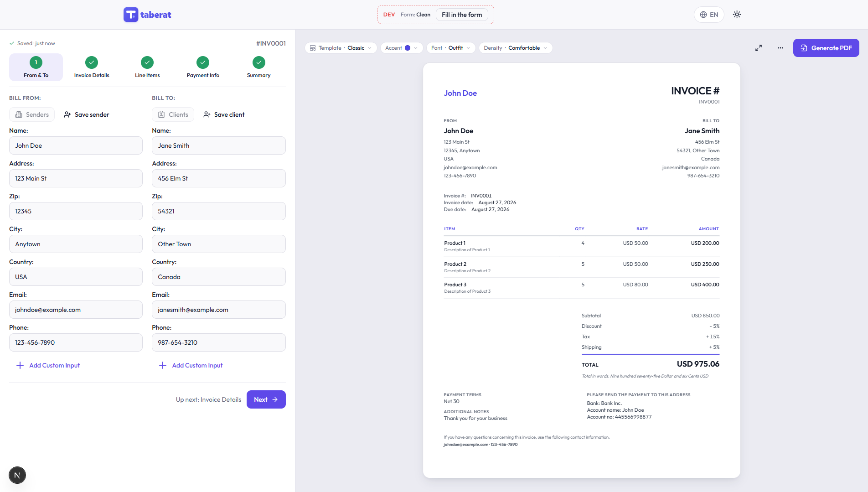Click the Fill in the form button
Screen dimensions: 868x492
tap(462, 15)
